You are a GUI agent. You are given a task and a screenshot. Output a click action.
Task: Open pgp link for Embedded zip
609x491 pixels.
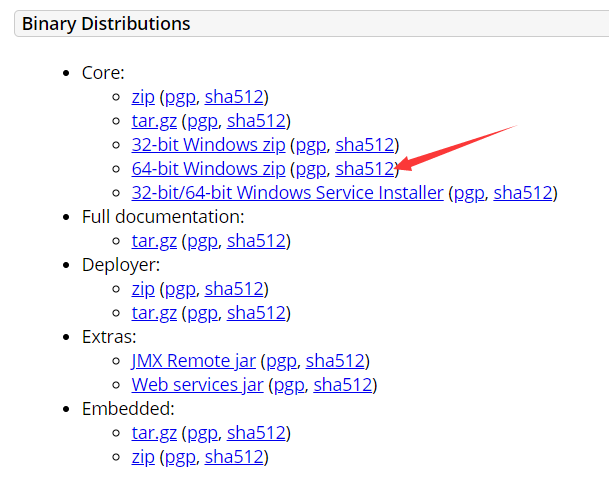pos(180,457)
